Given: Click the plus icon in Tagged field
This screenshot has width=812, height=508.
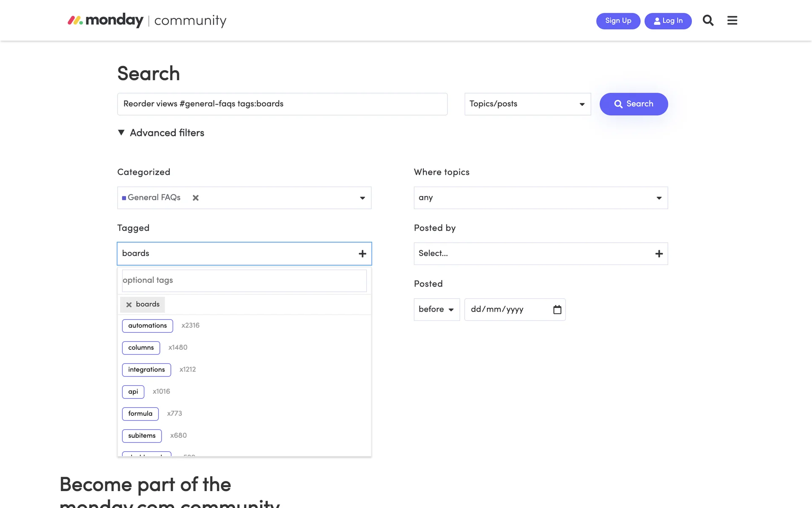Looking at the screenshot, I should 362,254.
